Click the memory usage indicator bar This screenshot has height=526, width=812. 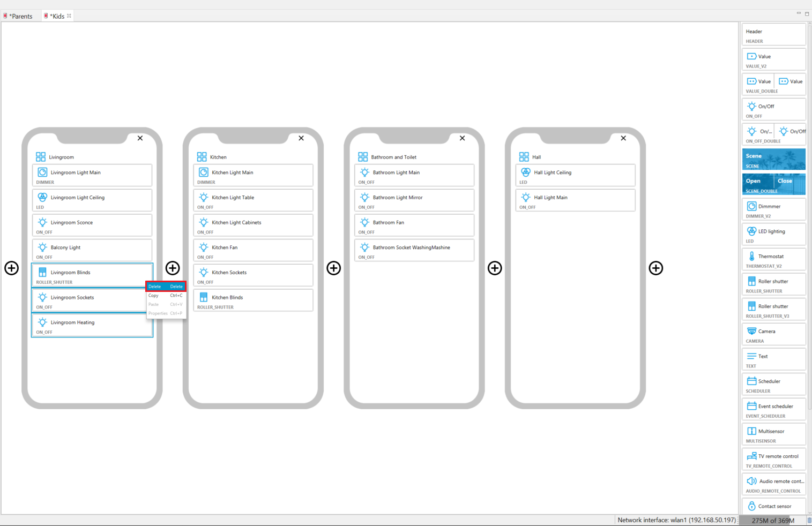[x=772, y=520]
